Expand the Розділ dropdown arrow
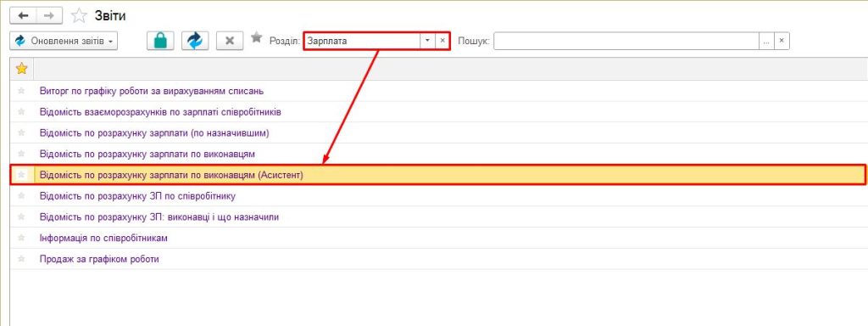 coord(427,41)
